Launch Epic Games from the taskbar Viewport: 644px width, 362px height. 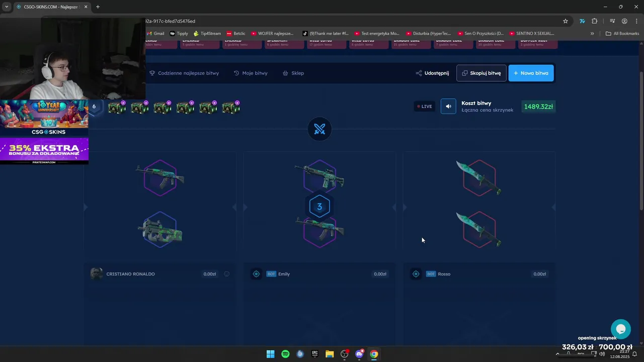click(315, 354)
